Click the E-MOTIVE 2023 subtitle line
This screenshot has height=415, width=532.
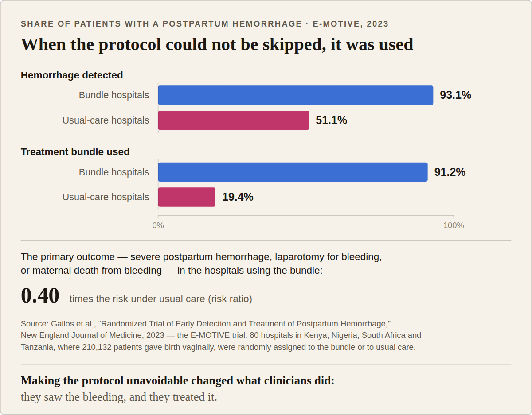click(205, 24)
